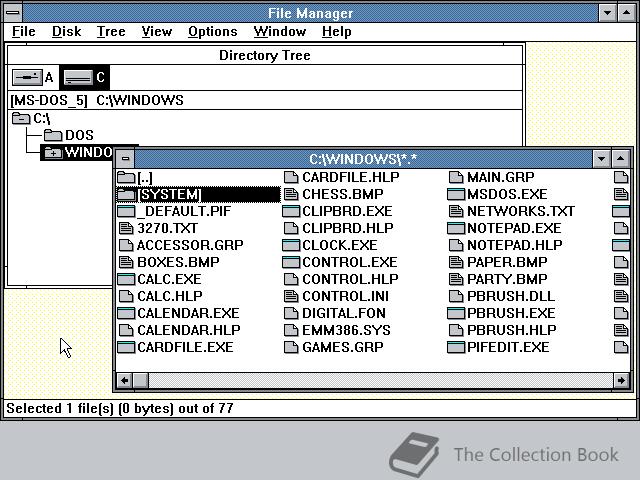This screenshot has height=480, width=640.
Task: Select the PARTY.BMP file name
Action: (x=507, y=279)
